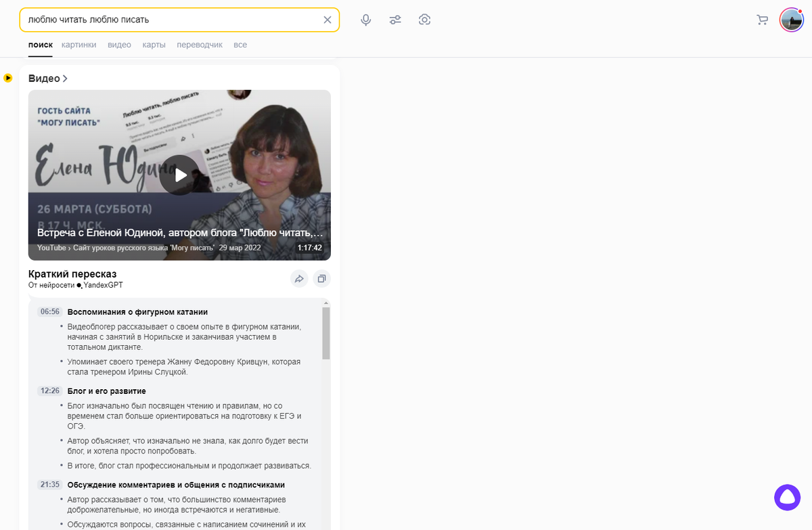The height and width of the screenshot is (530, 812).
Task: Click bullet 'Видеоблогер рассказывает о своем опыте'
Action: pos(184,336)
